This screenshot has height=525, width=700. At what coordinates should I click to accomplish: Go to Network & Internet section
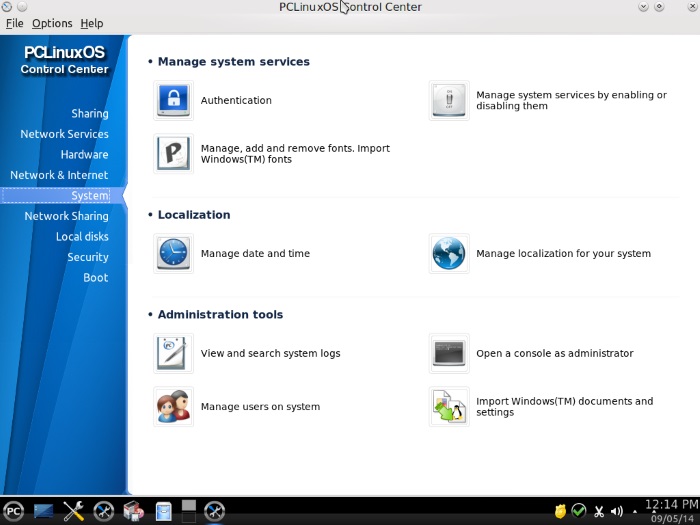(59, 175)
